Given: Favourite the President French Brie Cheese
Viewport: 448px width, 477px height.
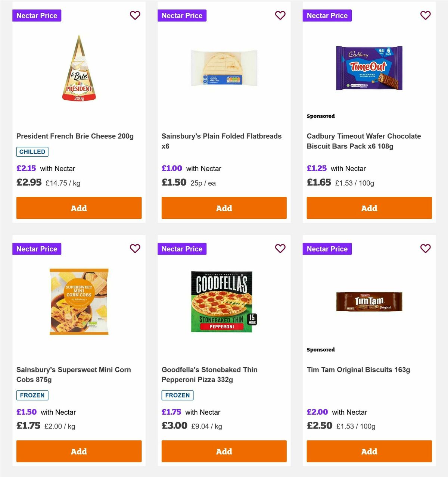Looking at the screenshot, I should [x=135, y=15].
